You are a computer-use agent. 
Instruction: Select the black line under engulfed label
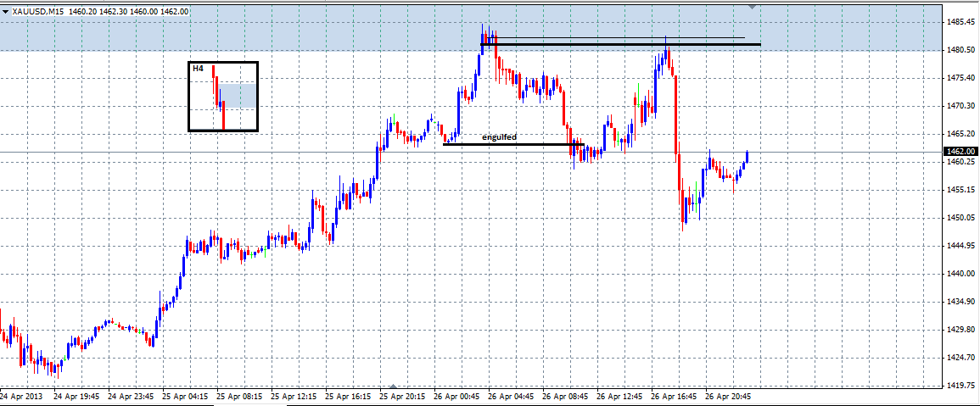pos(509,144)
